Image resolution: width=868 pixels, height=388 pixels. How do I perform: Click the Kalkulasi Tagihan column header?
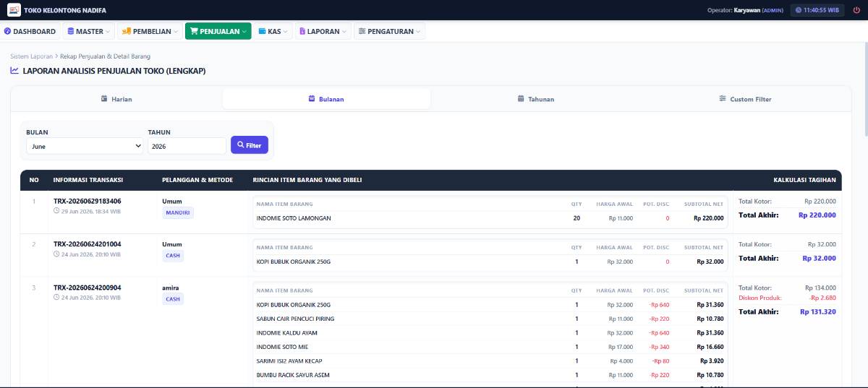click(x=805, y=180)
